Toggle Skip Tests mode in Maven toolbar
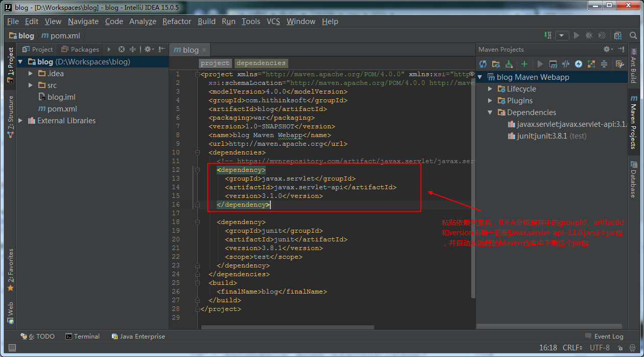This screenshot has width=644, height=357. (579, 64)
